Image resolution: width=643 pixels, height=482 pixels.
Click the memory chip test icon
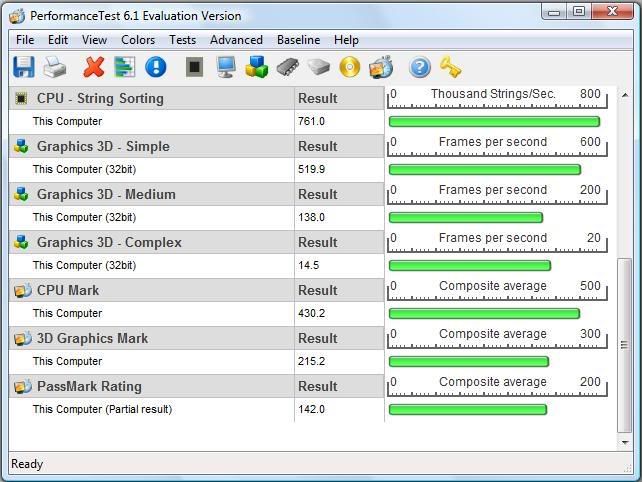(x=288, y=67)
